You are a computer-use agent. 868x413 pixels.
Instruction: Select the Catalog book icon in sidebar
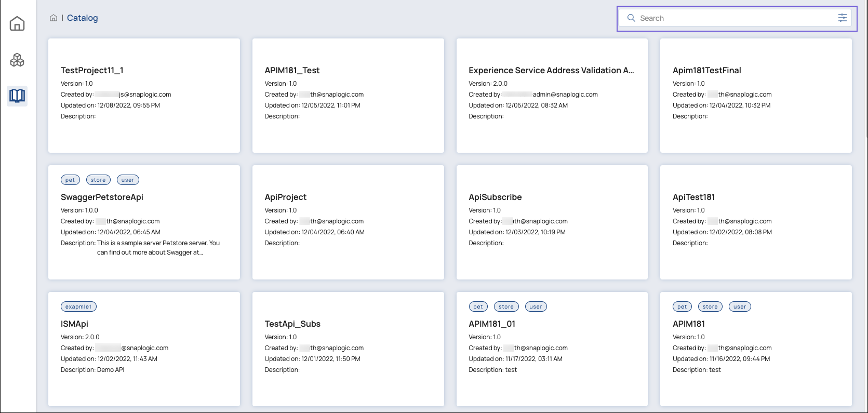(17, 96)
